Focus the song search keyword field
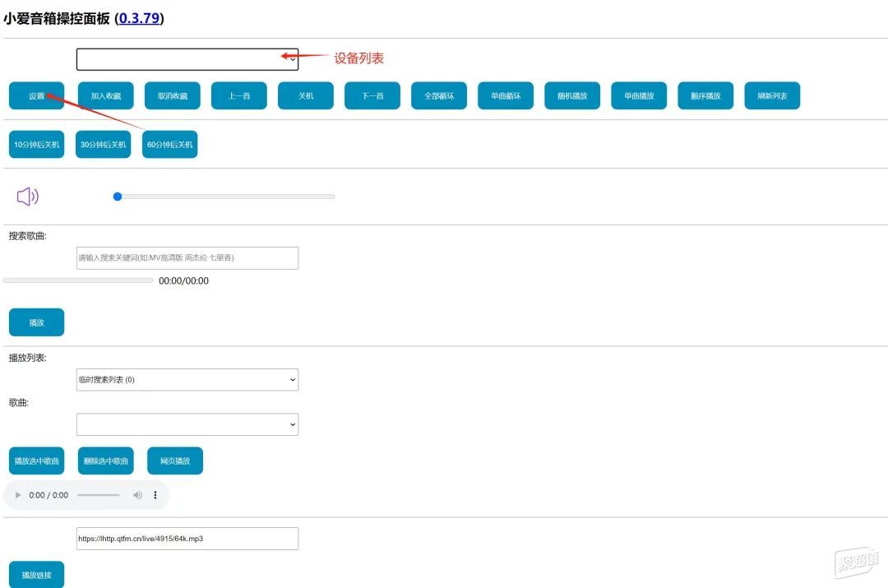This screenshot has width=888, height=588. coord(187,257)
